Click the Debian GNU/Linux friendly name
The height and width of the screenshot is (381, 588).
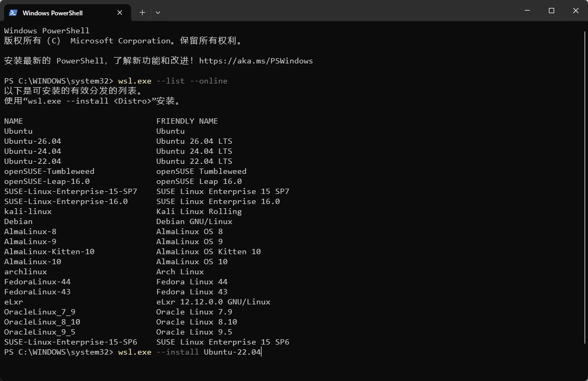[194, 221]
